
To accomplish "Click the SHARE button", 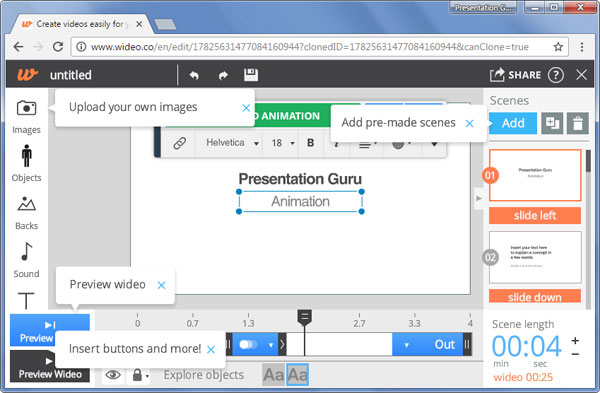I will (515, 75).
